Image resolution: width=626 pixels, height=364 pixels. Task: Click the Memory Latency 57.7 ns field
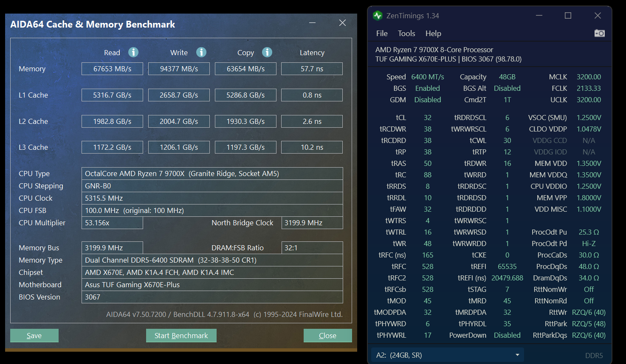312,69
